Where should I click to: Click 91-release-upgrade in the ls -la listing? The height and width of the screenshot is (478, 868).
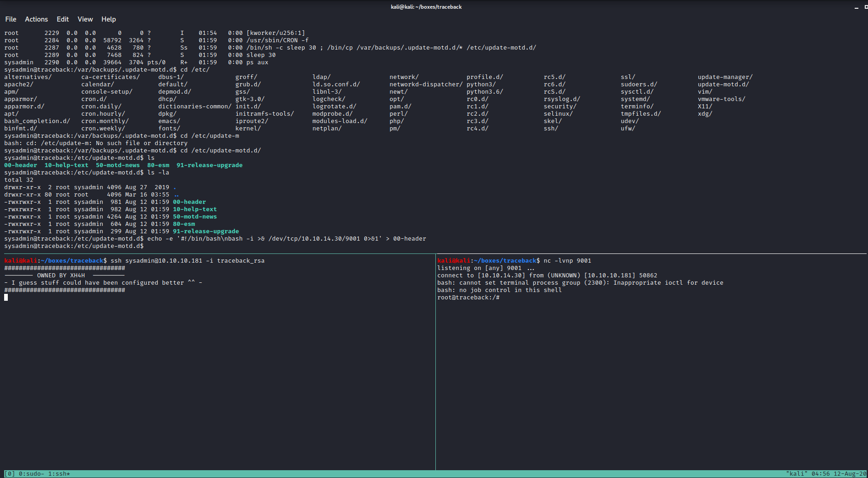click(x=206, y=231)
